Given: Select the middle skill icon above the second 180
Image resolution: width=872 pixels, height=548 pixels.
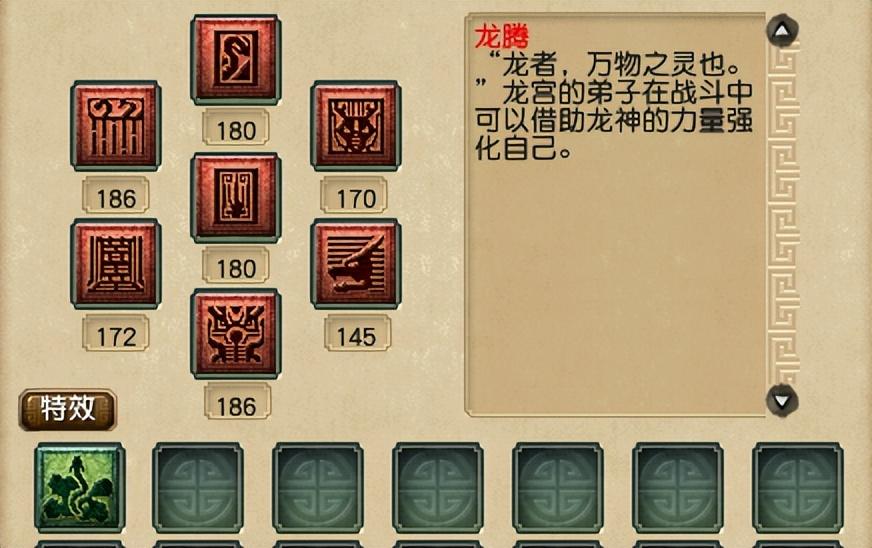Looking at the screenshot, I should [236, 198].
